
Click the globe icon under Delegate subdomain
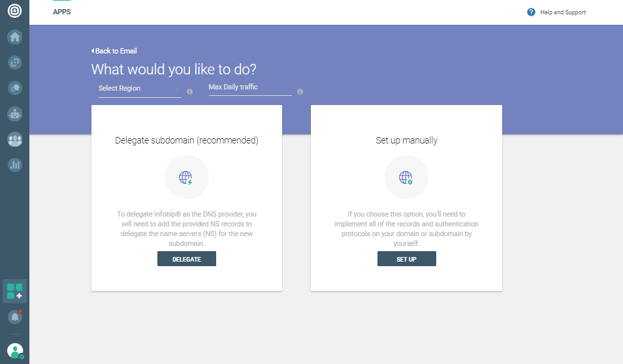(186, 177)
